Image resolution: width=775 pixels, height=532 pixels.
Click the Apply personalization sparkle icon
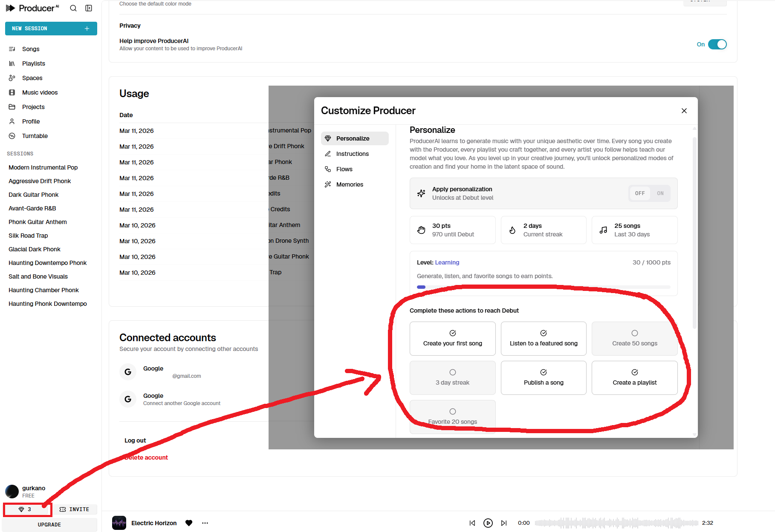421,193
